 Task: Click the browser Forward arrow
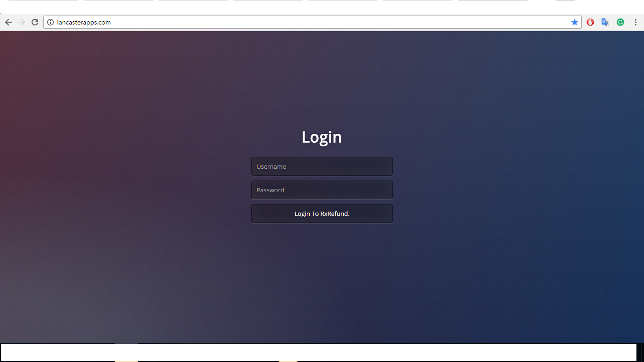[22, 22]
